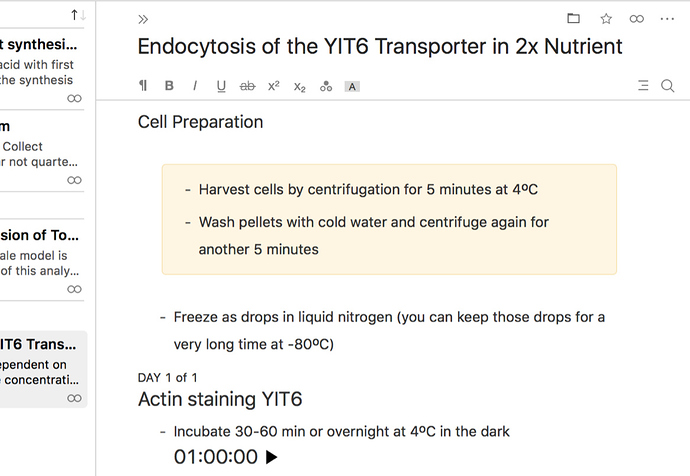This screenshot has width=690, height=476.
Task: Start the 01:00:00 timer
Action: click(x=272, y=457)
